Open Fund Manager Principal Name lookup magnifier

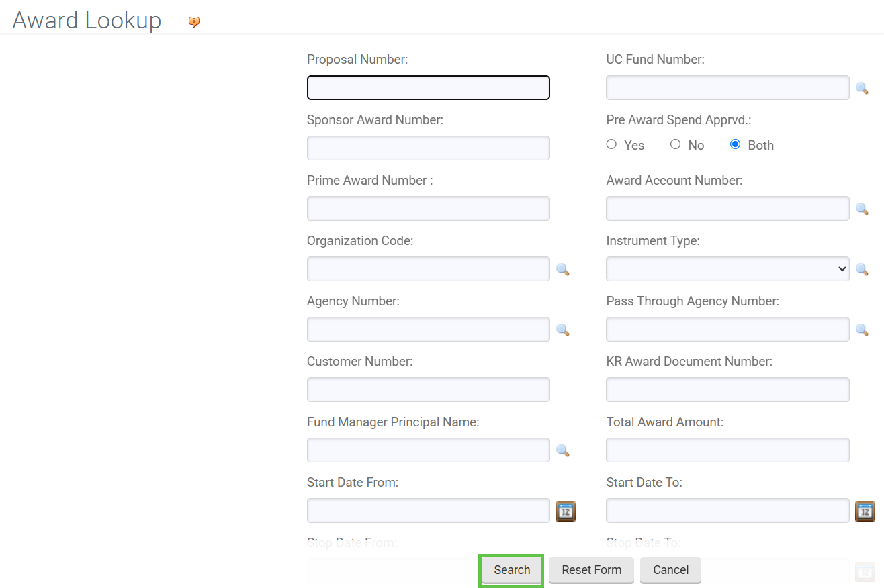click(x=563, y=450)
